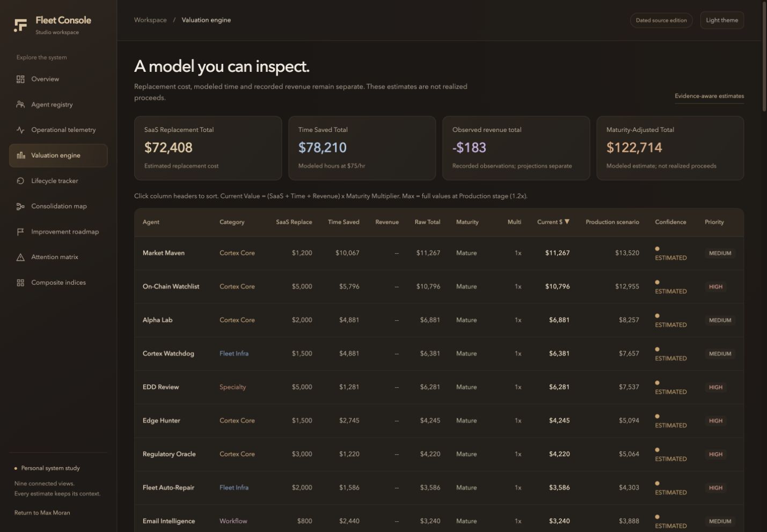Image resolution: width=767 pixels, height=532 pixels.
Task: Open the Evidence-aware estimates link
Action: coord(709,96)
